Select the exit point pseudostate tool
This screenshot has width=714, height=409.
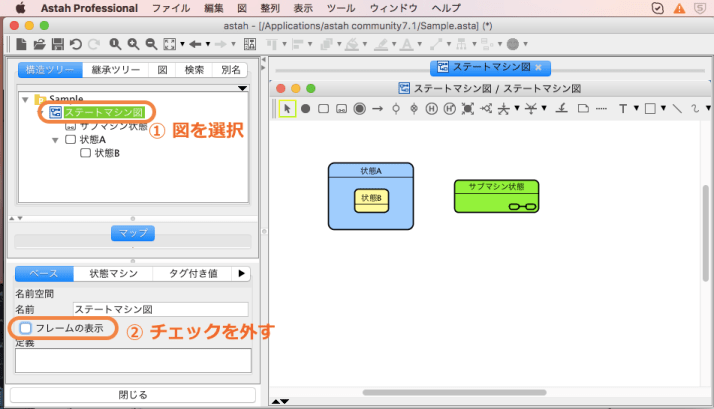tap(414, 108)
